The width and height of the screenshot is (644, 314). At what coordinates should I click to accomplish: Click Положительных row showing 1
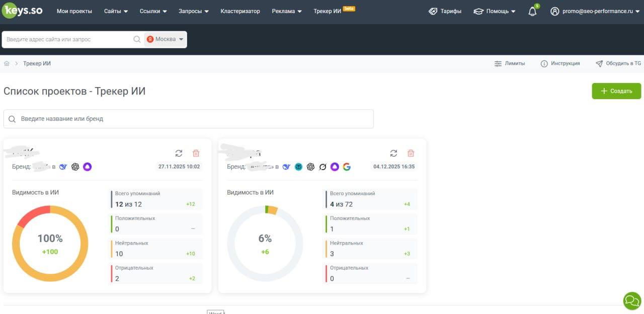(x=371, y=224)
